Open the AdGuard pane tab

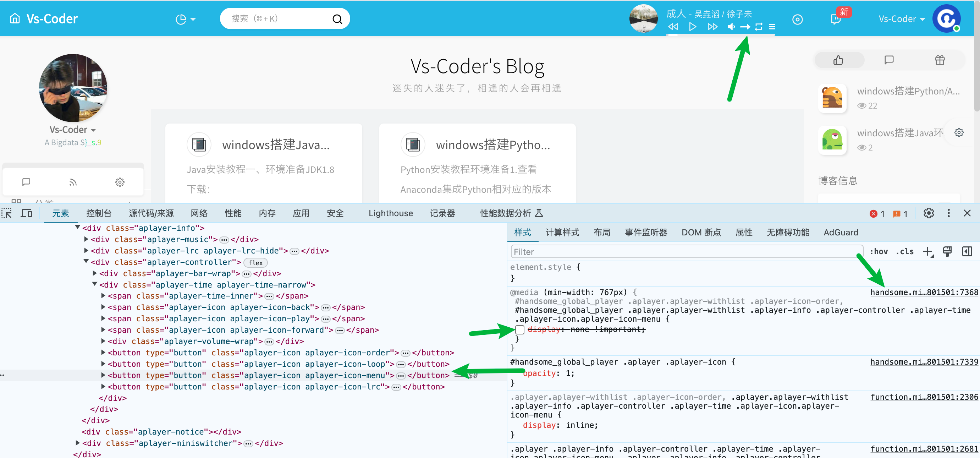[x=841, y=233]
